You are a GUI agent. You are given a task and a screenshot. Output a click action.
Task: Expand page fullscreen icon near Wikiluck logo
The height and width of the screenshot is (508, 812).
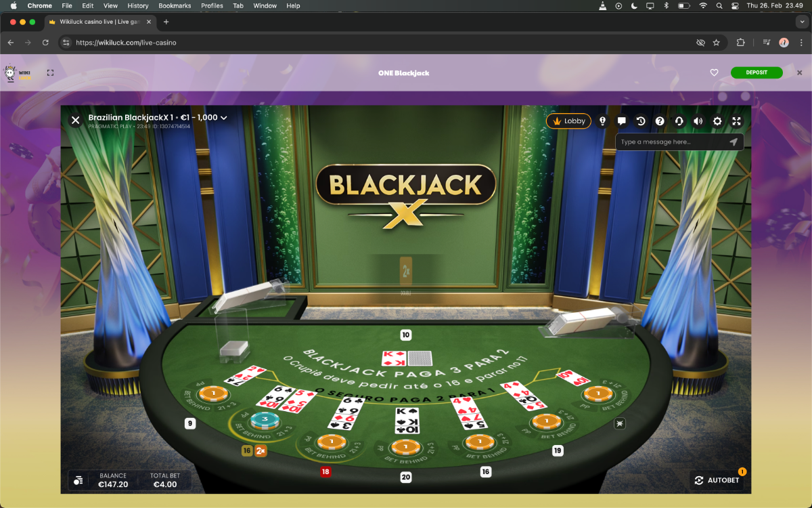pyautogui.click(x=50, y=72)
